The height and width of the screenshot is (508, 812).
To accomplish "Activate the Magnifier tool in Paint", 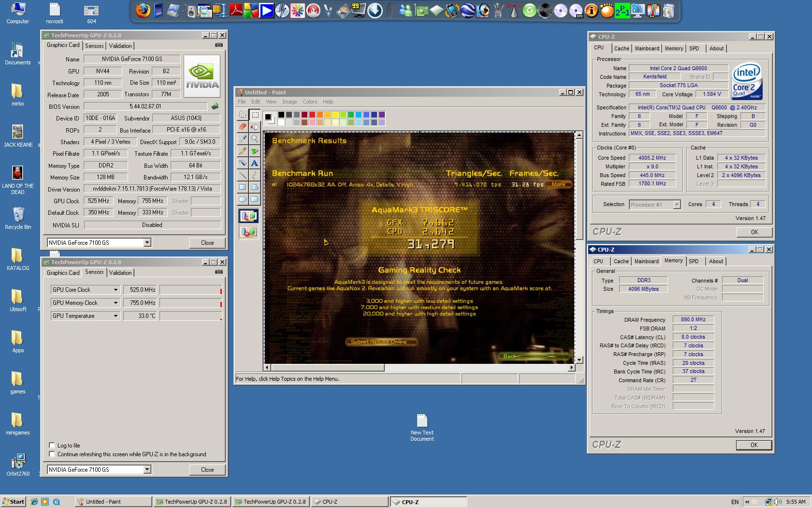I will click(x=255, y=139).
